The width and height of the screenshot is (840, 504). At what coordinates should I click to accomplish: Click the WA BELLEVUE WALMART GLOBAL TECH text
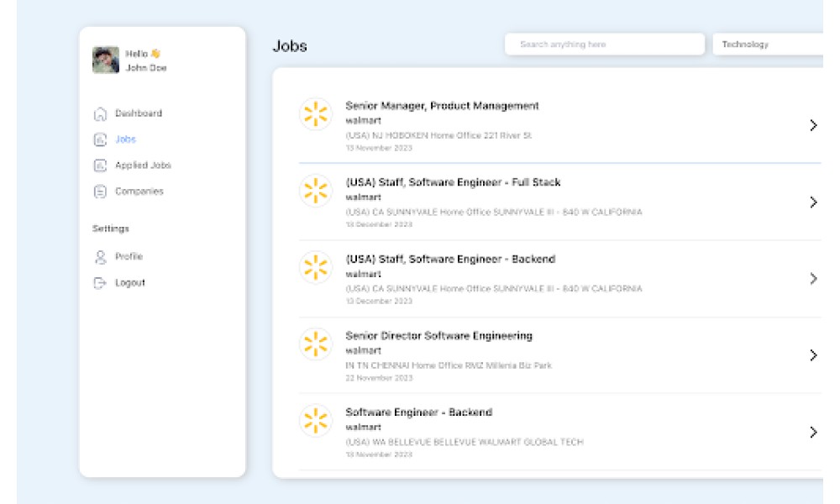[465, 442]
